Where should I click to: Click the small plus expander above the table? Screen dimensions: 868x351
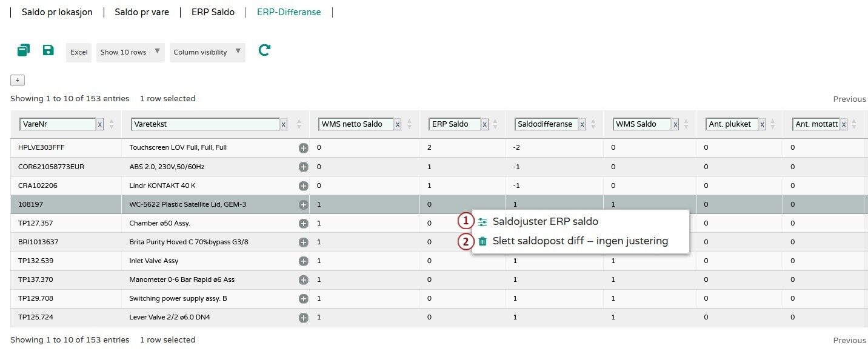pos(18,81)
